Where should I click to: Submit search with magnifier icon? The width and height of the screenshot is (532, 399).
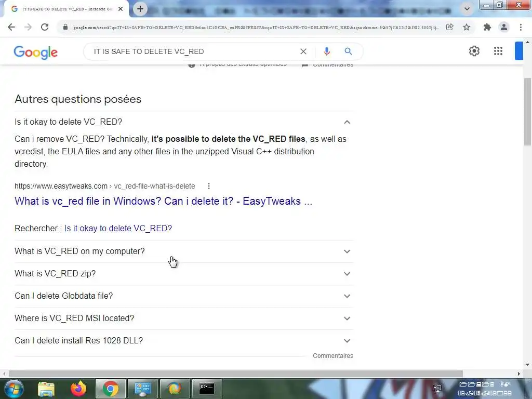(x=348, y=51)
